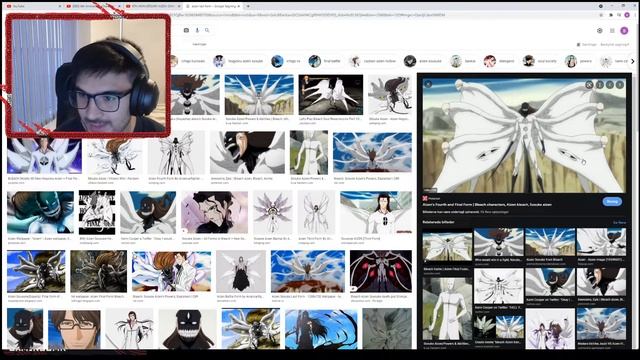Open the search tools option below search bar
Screen dimensions: 640x360
[x=199, y=44]
